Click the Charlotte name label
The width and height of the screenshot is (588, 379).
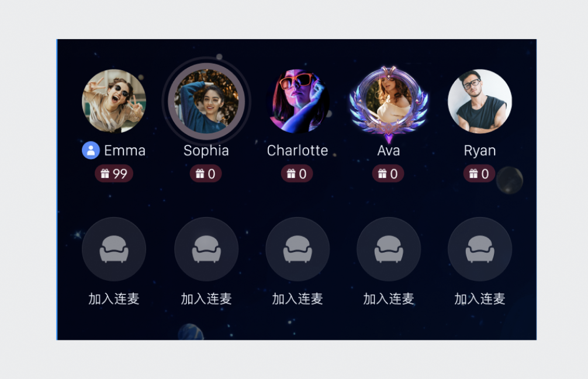298,150
